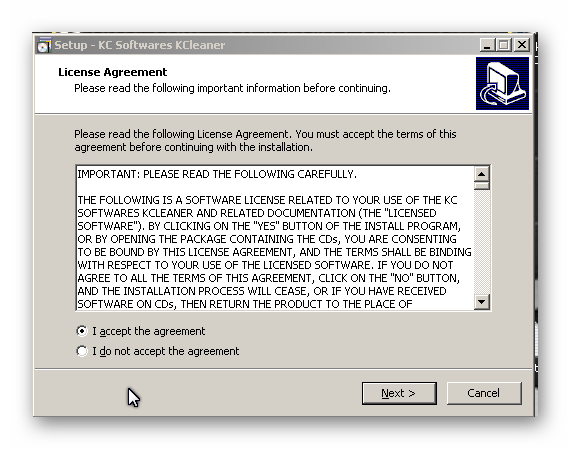Click the computer installer graphic in header

click(x=502, y=83)
